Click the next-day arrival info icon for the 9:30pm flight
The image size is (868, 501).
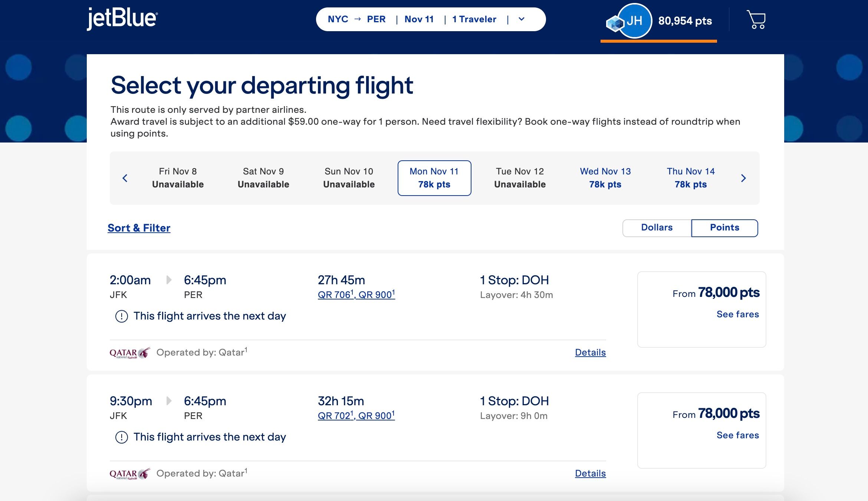click(x=121, y=437)
